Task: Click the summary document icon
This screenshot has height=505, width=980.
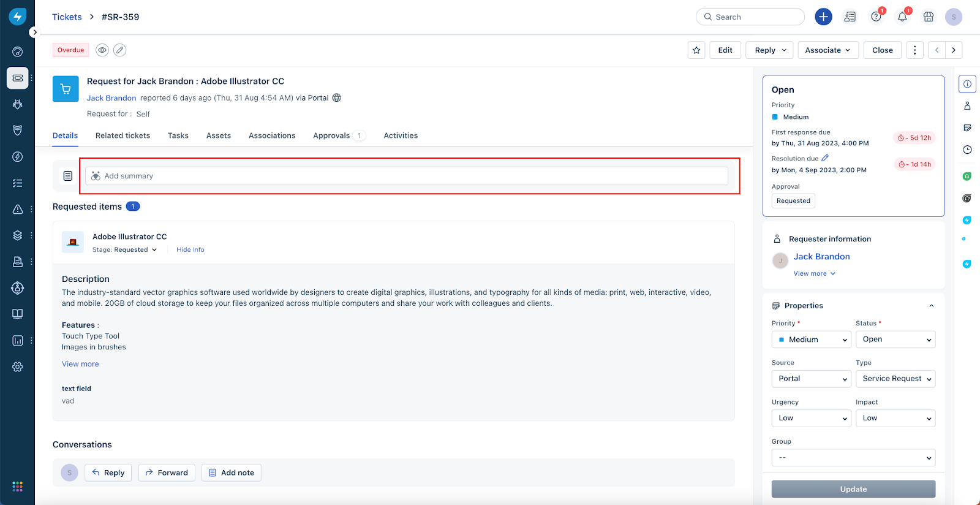Action: tap(68, 176)
